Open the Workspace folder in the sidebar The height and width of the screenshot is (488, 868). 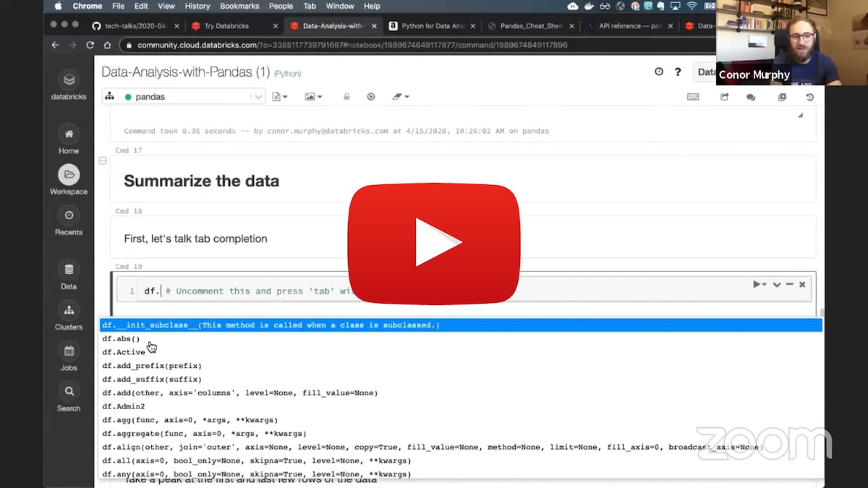click(x=69, y=180)
